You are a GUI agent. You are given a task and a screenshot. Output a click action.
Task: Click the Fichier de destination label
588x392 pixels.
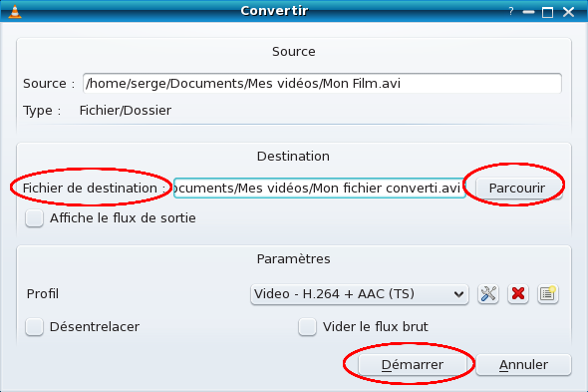(x=94, y=189)
